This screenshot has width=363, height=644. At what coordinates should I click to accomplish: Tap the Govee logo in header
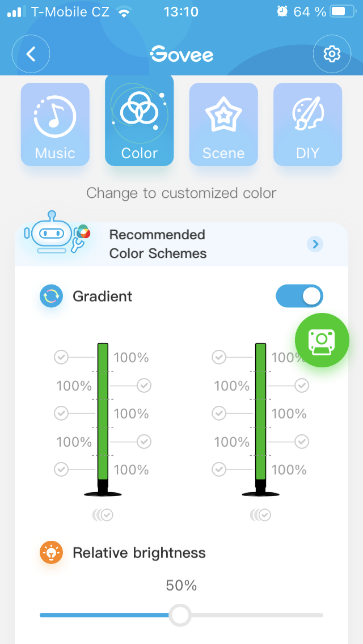pyautogui.click(x=181, y=54)
